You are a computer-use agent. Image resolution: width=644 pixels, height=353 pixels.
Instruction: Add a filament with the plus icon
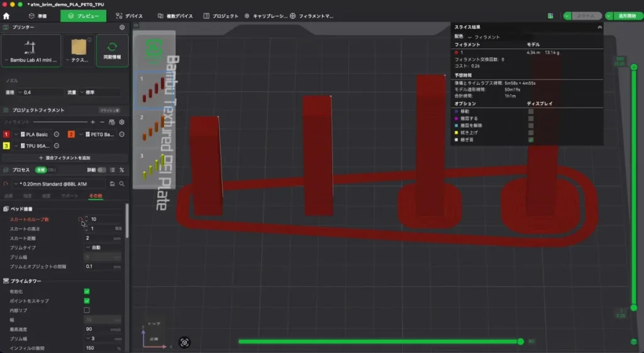(x=93, y=122)
